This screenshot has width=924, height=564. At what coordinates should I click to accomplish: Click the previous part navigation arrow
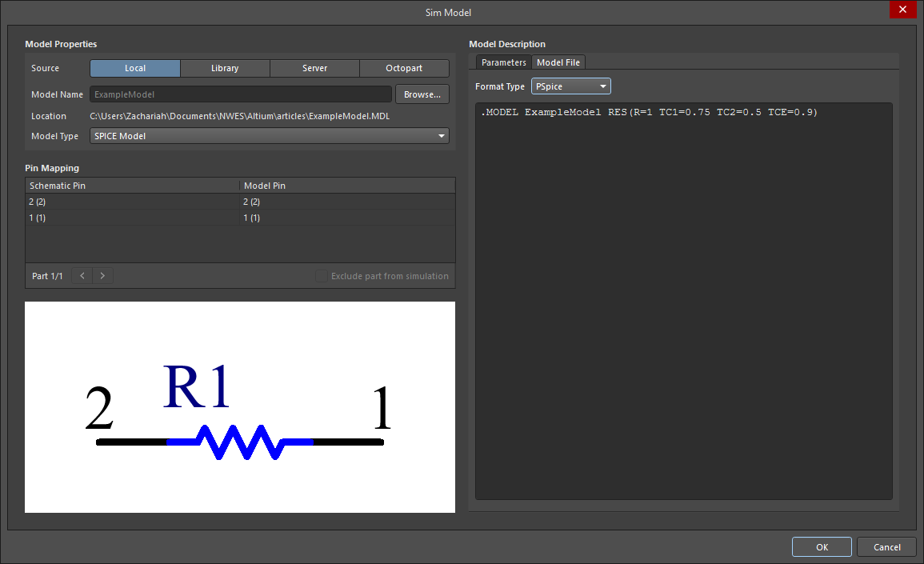[x=81, y=275]
